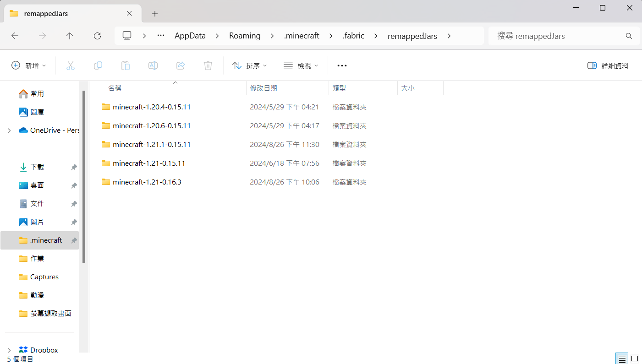The width and height of the screenshot is (642, 364).
Task: Click date 2024/8/26 下午 11:30
Action: (285, 144)
